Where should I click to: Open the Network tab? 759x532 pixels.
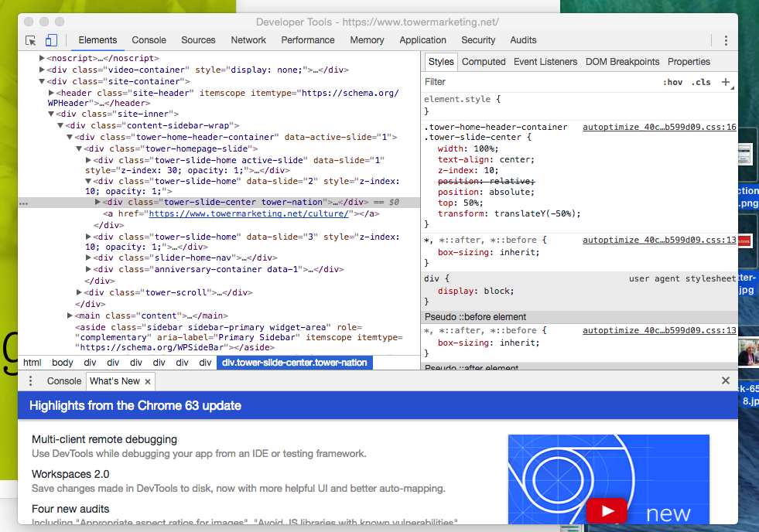click(248, 40)
